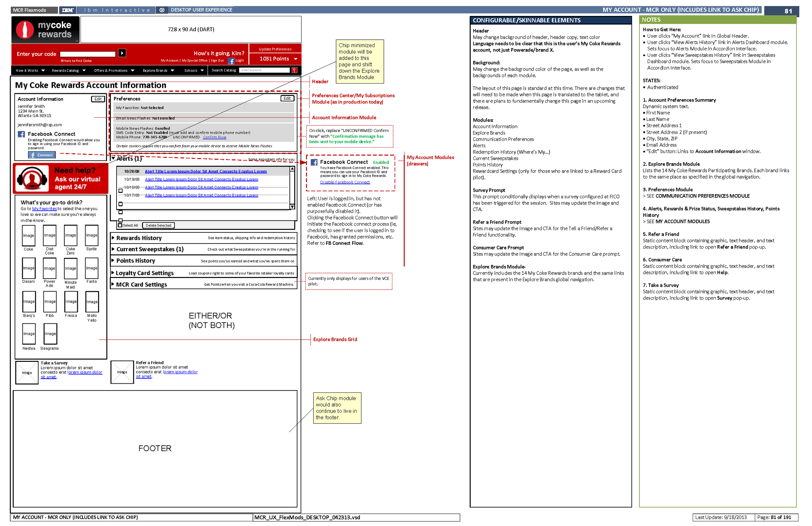Click the circular icon before Desktop User Experience
The height and width of the screenshot is (526, 812).
pos(162,10)
